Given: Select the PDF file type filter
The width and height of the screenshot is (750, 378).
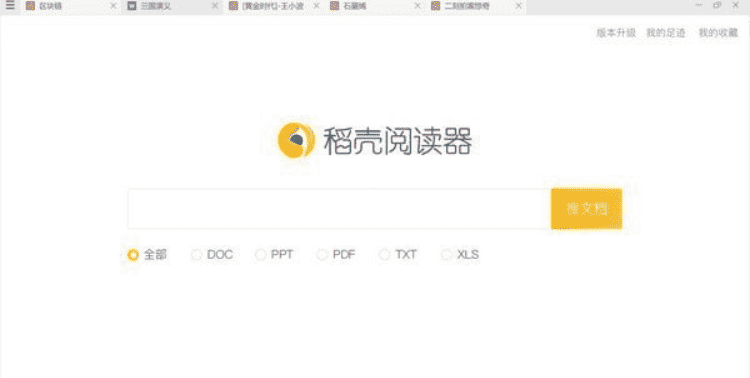Looking at the screenshot, I should [x=322, y=255].
